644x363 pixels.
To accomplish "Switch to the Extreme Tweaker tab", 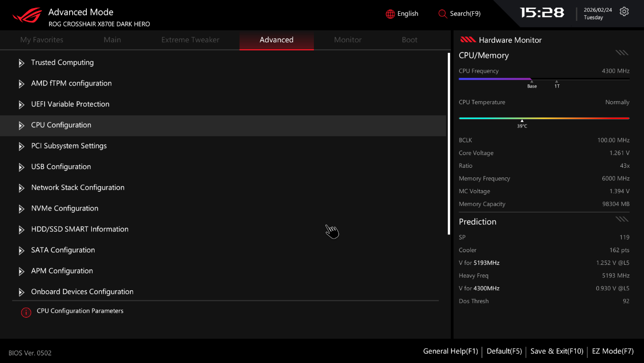I will pyautogui.click(x=190, y=40).
